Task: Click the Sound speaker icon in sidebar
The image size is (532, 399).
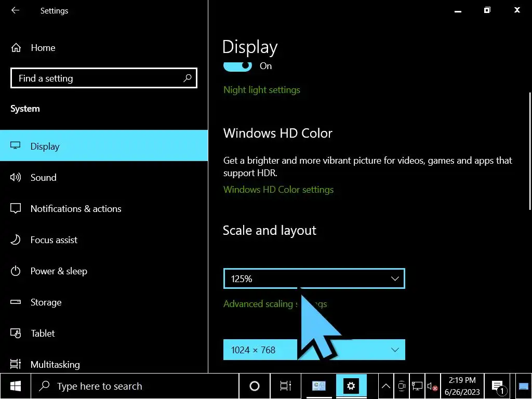Action: tap(15, 177)
